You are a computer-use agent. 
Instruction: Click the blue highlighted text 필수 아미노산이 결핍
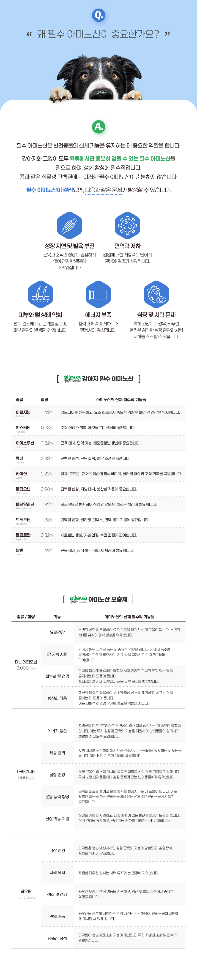(49, 190)
